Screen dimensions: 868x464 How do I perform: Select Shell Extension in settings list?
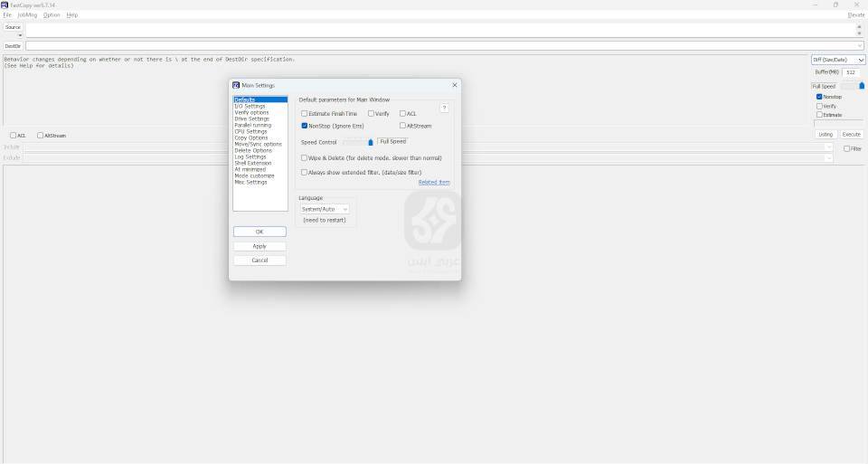(x=260, y=164)
